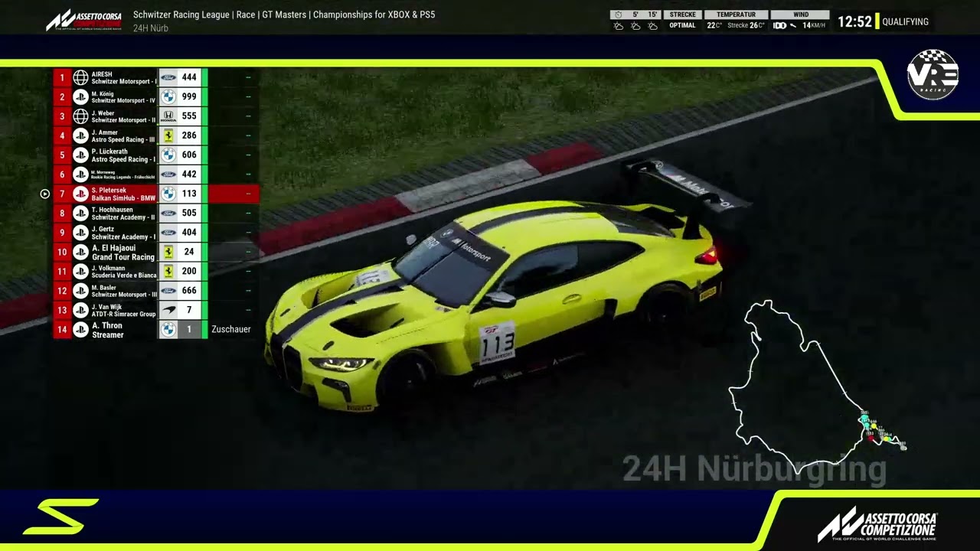Click the OPTIMAL track condition value

[682, 25]
